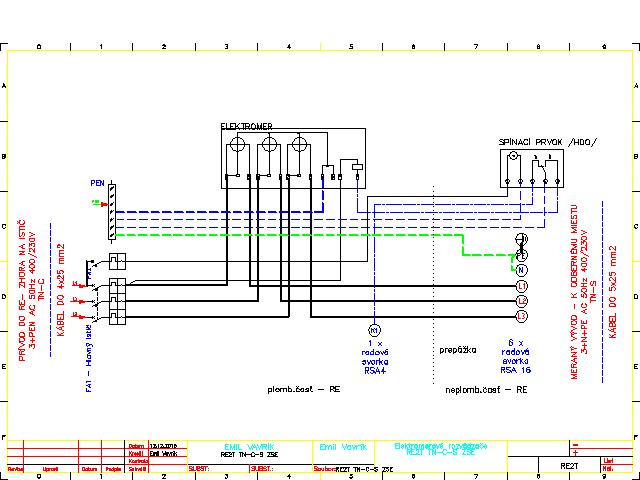Click the L3 terminal circle

click(521, 316)
